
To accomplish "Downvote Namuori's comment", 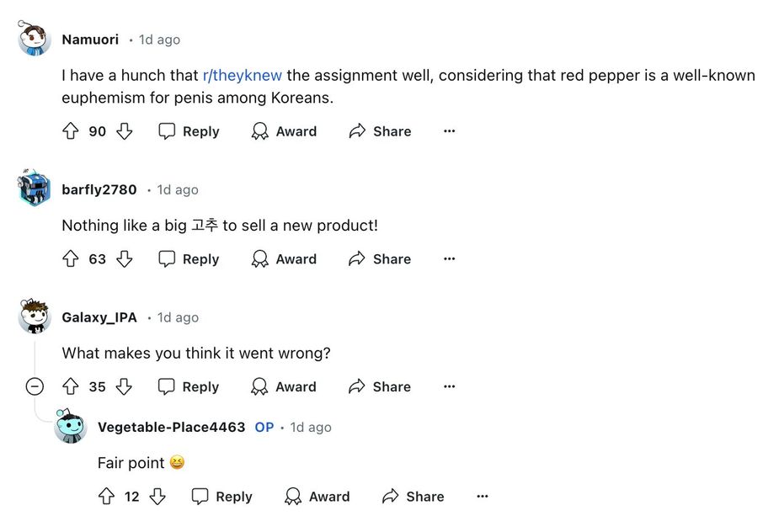I will [x=125, y=131].
